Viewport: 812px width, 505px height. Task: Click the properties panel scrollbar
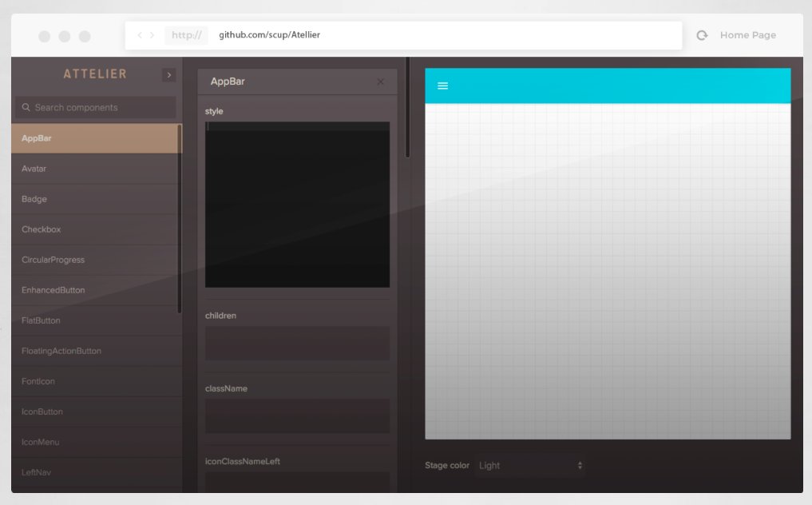(407, 107)
